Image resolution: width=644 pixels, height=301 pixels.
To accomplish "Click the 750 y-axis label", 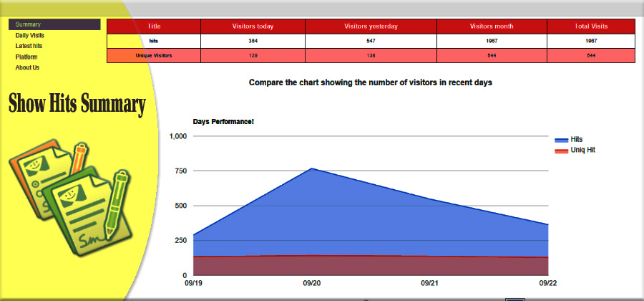I will (x=182, y=171).
